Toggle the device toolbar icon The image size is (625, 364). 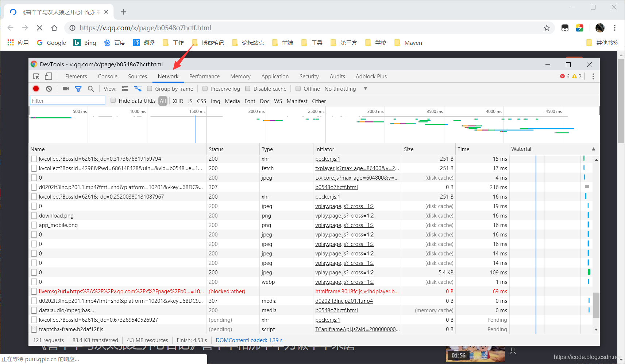pyautogui.click(x=48, y=77)
